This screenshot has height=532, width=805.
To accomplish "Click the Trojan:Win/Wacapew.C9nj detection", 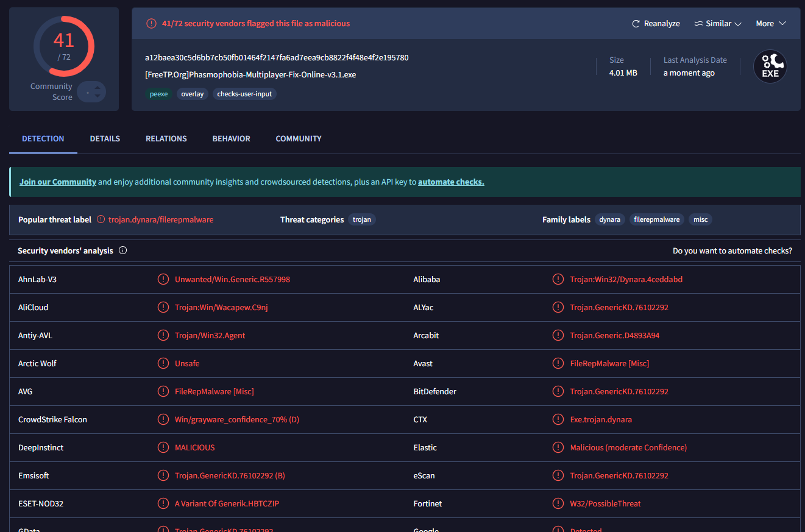I will pyautogui.click(x=221, y=307).
